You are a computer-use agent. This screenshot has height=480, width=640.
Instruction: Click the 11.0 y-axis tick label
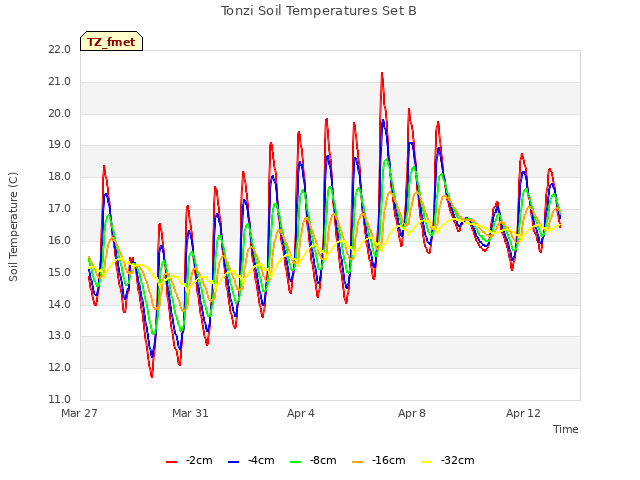[60, 399]
